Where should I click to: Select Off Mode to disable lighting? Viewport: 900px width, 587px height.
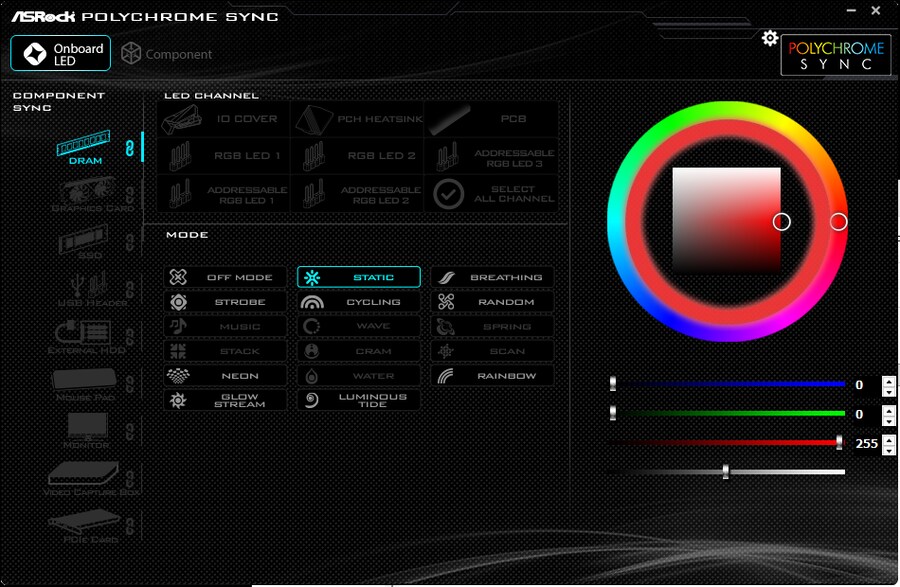(225, 277)
